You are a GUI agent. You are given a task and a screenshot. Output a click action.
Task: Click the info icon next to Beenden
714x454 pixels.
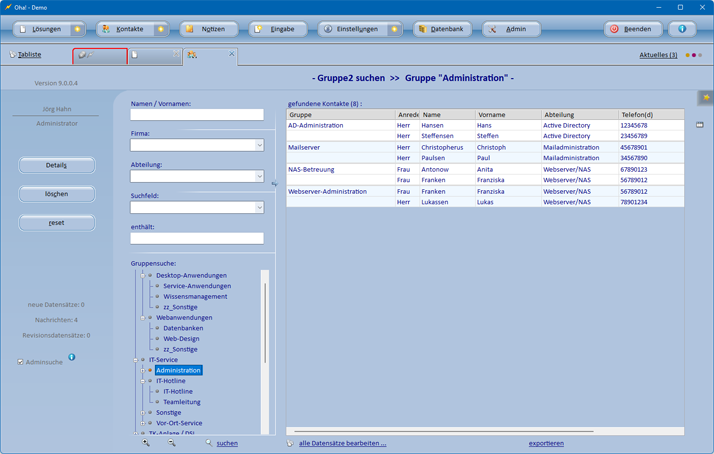coord(682,29)
